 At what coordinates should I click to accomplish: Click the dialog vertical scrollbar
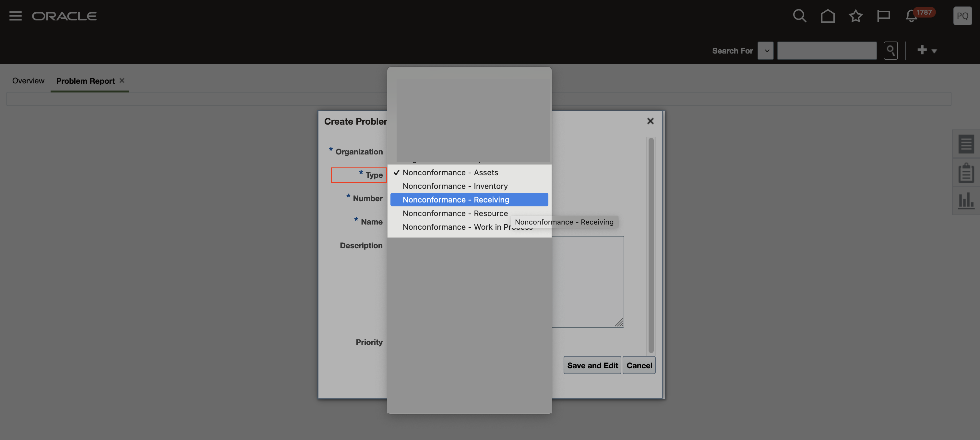tap(651, 245)
